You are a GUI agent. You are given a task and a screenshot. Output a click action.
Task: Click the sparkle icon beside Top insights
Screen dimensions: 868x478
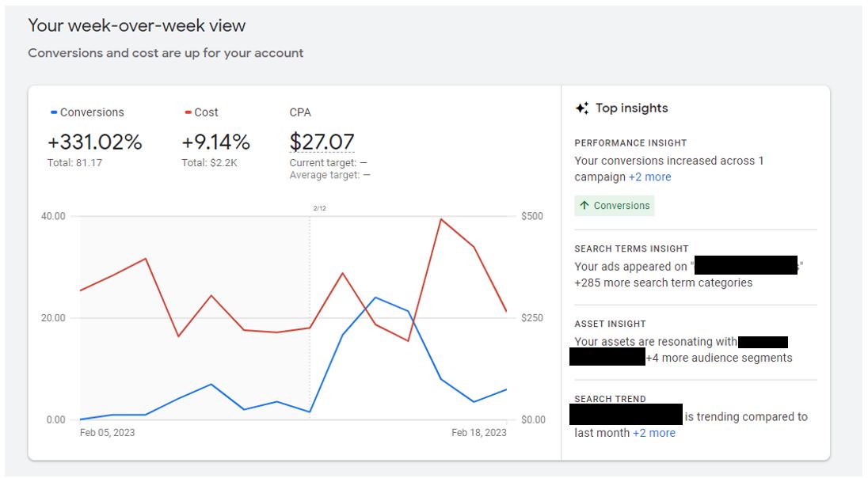[x=582, y=108]
